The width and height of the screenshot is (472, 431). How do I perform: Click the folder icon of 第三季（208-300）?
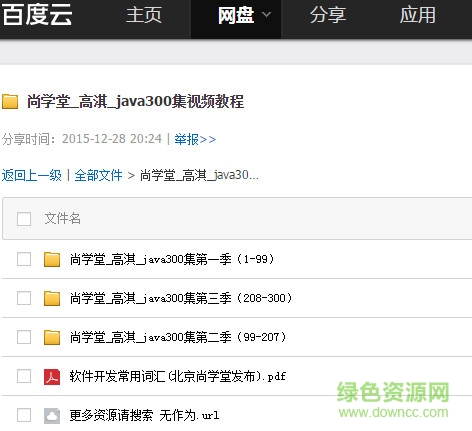pyautogui.click(x=52, y=298)
